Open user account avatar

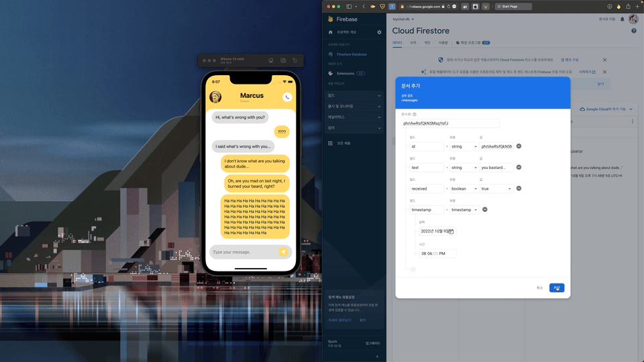point(633,19)
